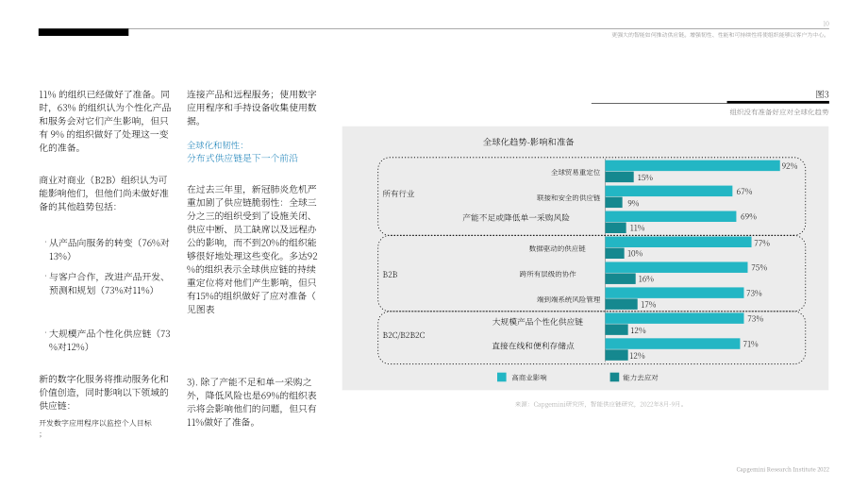Click the row label 全球贸易重定位

click(x=576, y=172)
